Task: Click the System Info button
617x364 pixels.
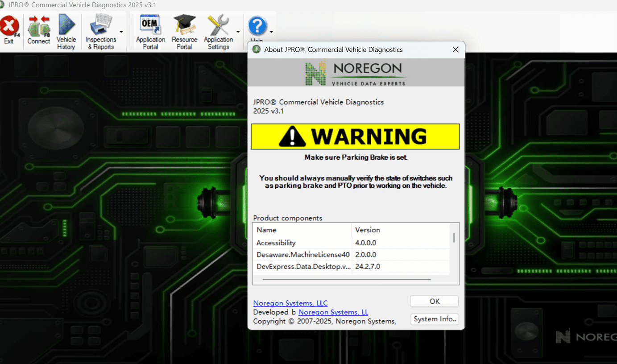Action: (435, 319)
